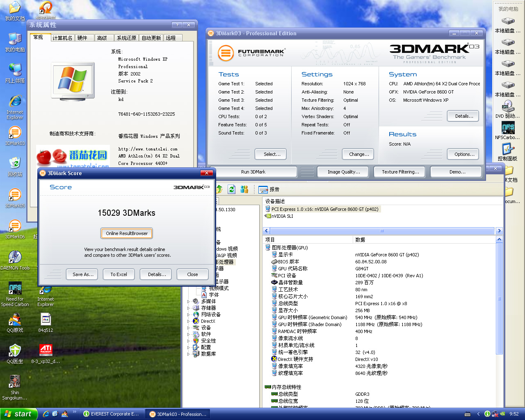Switch to the 硬件 tab in System Properties
Screen dimensions: 525x420
tap(82, 38)
